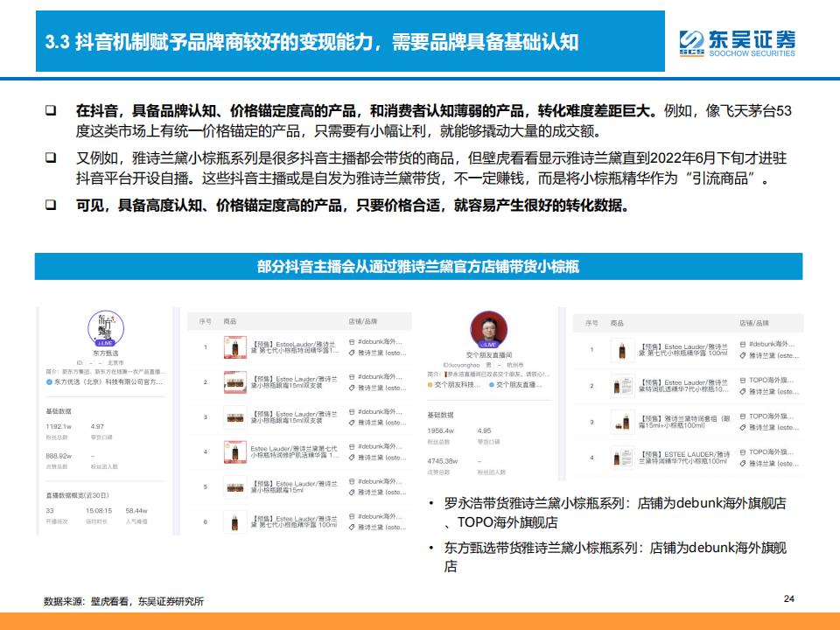Click the Soochow Securities logo
Screen dimensions: 840x630
tap(737, 43)
